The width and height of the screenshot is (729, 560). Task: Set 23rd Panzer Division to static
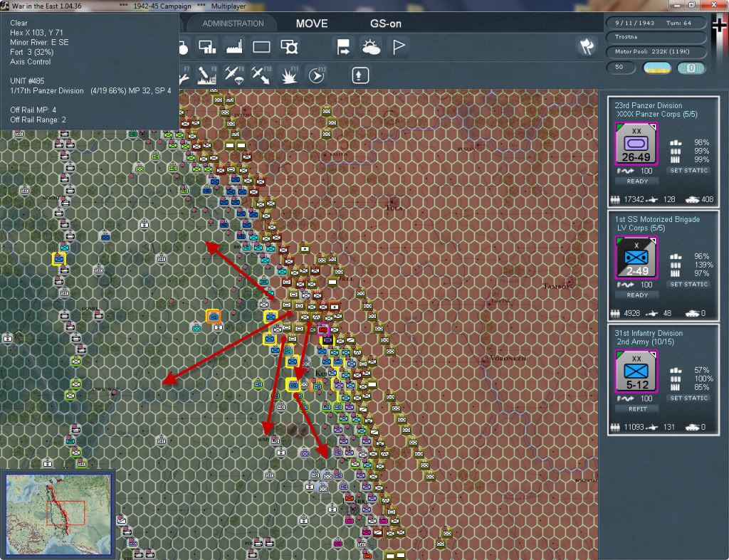689,171
